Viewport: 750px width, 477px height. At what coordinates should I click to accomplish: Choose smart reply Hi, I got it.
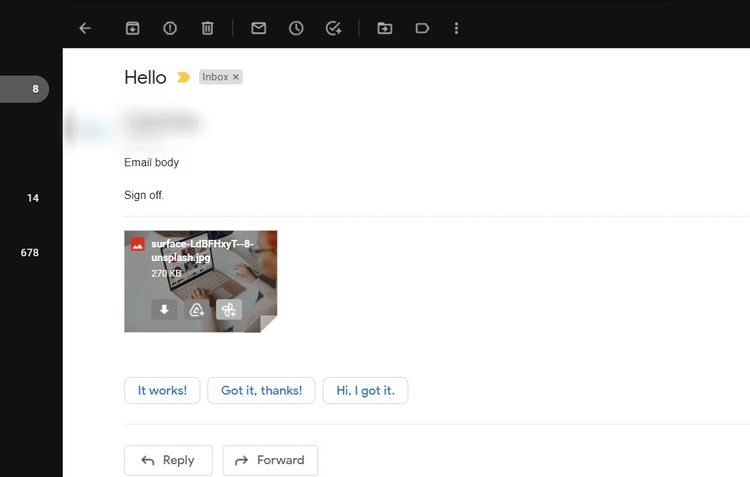tap(365, 390)
